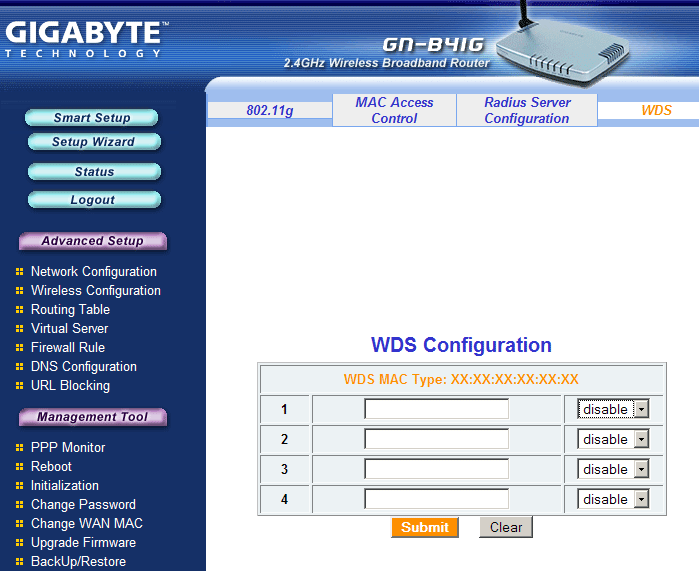Viewport: 699px width, 571px height.
Task: Click the router product image
Action: coord(564,47)
